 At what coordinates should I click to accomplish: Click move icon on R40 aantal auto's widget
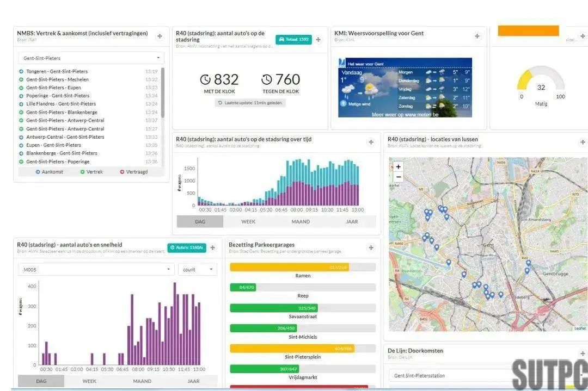point(318,39)
